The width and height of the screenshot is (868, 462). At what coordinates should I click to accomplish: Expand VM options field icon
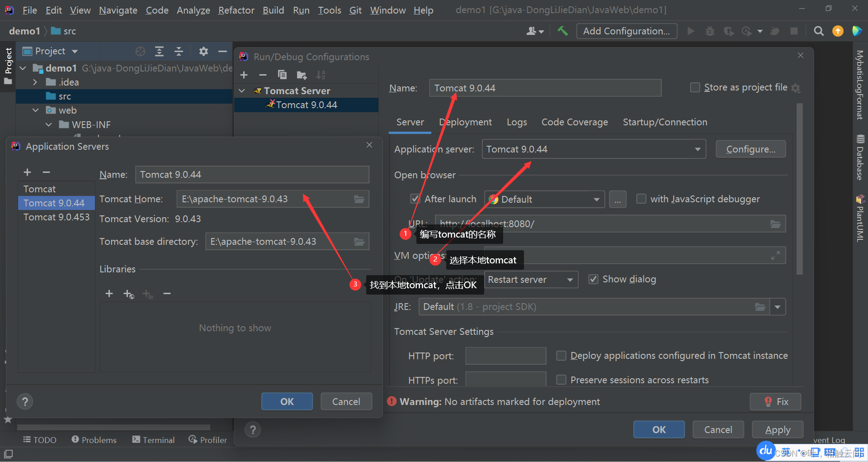(775, 255)
